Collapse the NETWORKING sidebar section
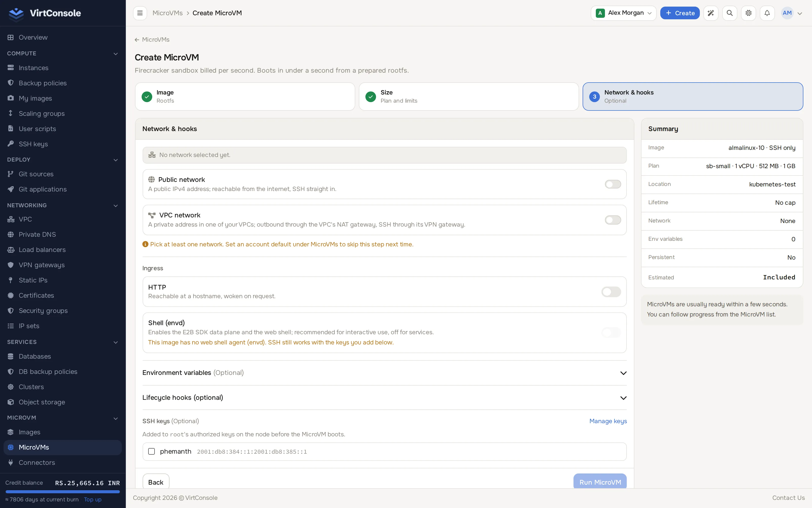The image size is (812, 508). click(63, 206)
